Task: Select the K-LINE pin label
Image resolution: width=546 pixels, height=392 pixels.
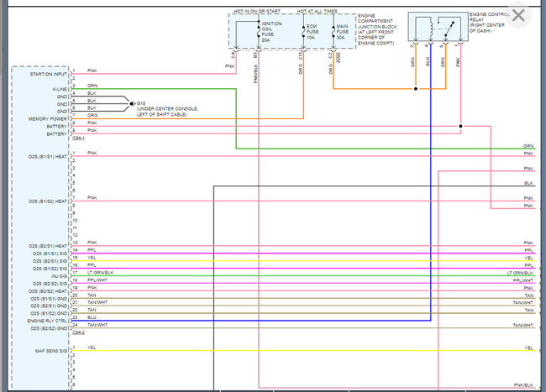Action: click(x=60, y=89)
